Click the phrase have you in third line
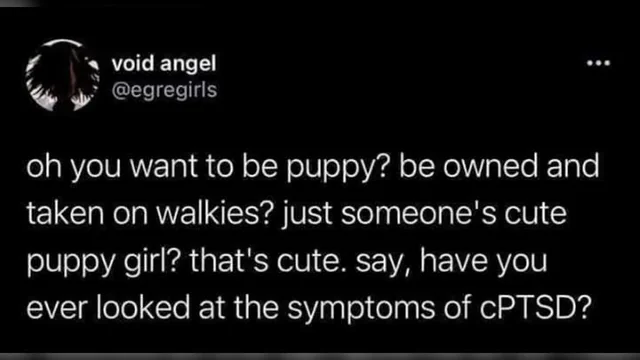This screenshot has width=640, height=360. pyautogui.click(x=484, y=261)
